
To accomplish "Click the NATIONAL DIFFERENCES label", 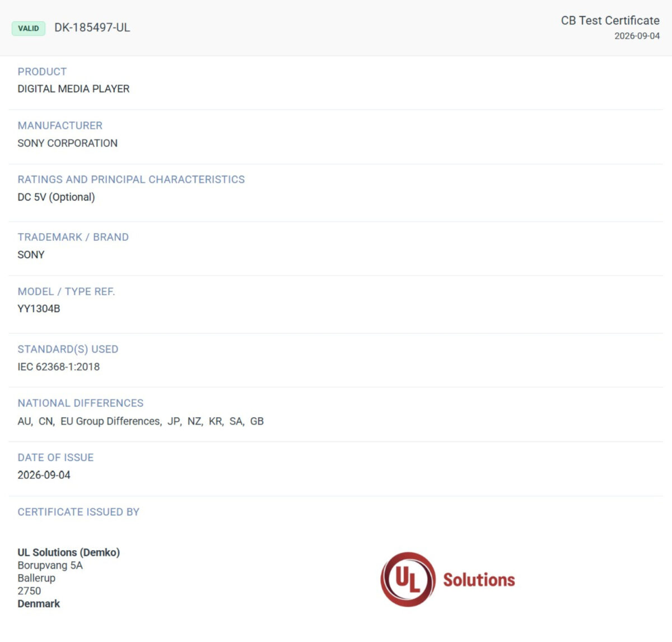I will coord(81,403).
